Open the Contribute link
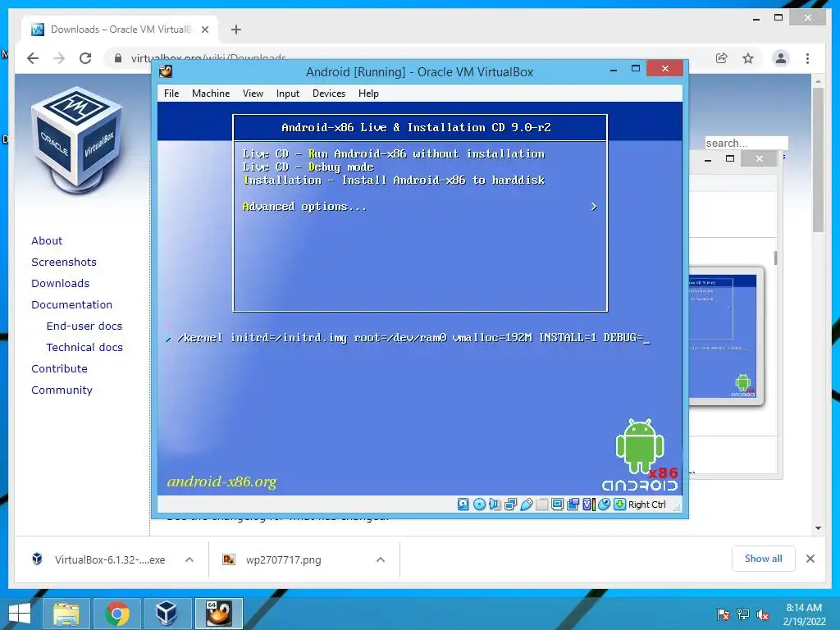 click(59, 368)
